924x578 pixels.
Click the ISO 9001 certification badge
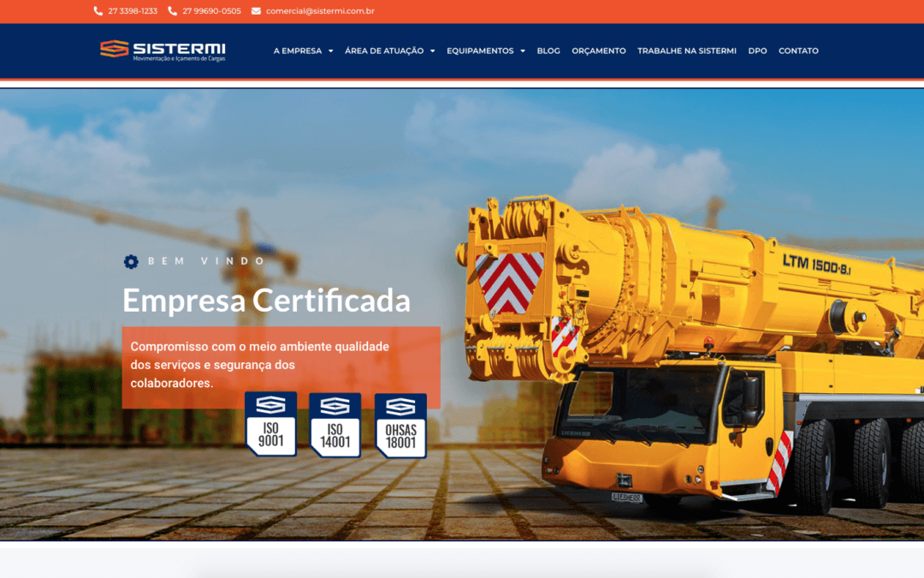pyautogui.click(x=270, y=424)
